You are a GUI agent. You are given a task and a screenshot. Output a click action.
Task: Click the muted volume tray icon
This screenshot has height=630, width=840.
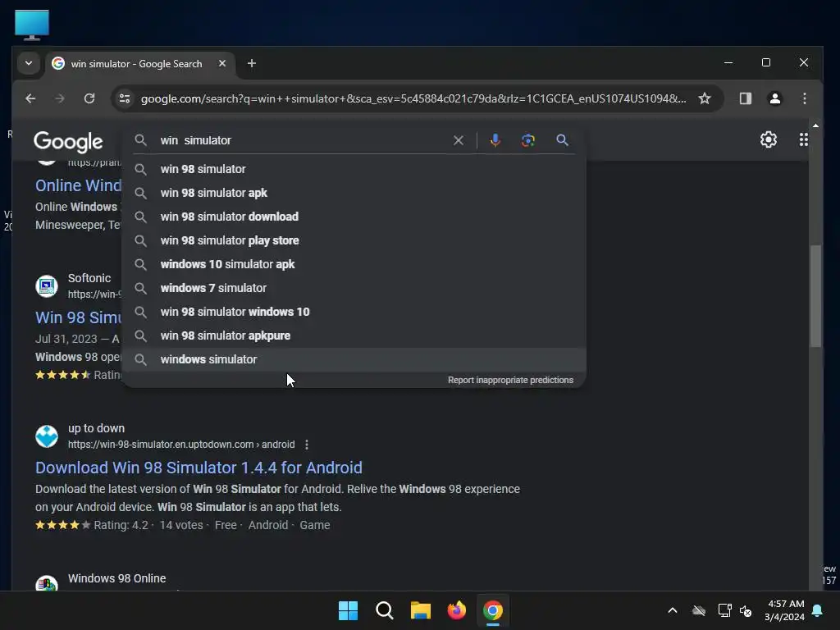(745, 610)
